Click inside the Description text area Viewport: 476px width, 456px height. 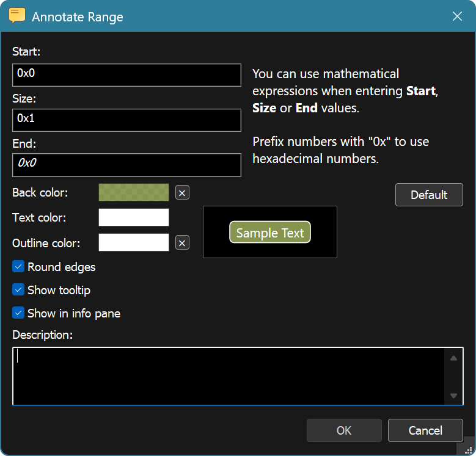229,376
